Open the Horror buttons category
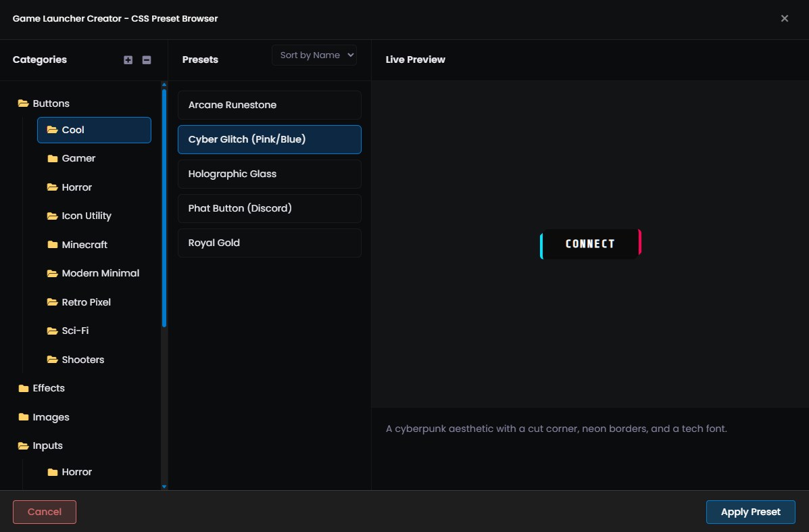Image resolution: width=809 pixels, height=532 pixels. tap(76, 187)
